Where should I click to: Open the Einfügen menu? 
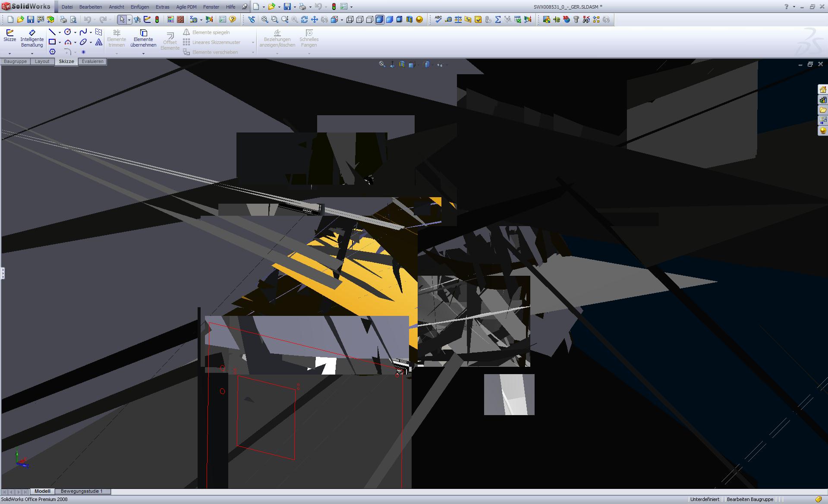pyautogui.click(x=140, y=7)
